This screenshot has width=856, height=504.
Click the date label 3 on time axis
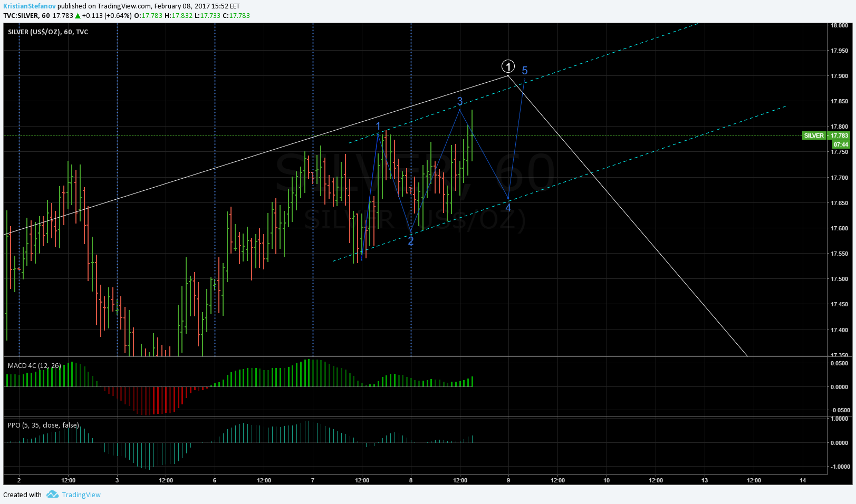pos(117,480)
